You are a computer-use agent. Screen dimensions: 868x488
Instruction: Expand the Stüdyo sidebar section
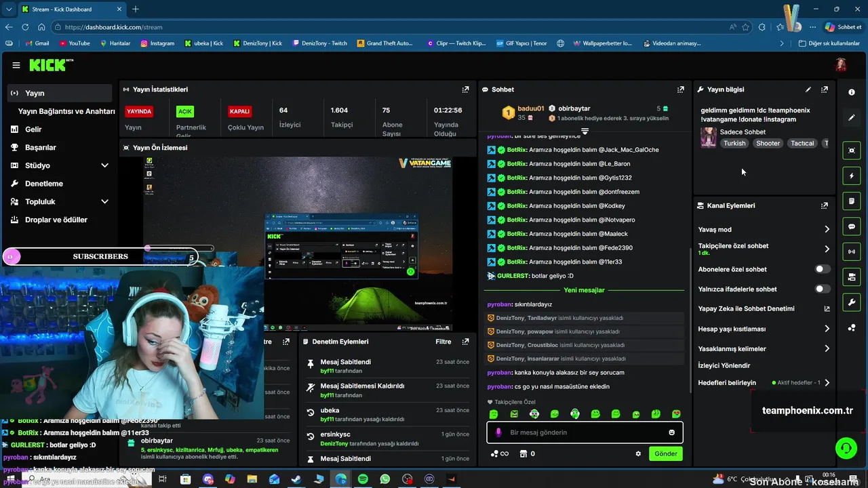(x=104, y=165)
